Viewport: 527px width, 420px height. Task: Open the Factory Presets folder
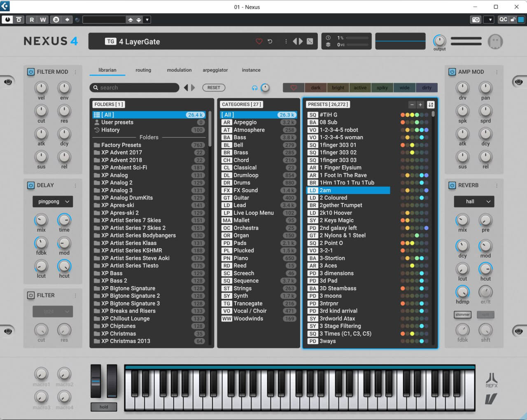(x=149, y=145)
